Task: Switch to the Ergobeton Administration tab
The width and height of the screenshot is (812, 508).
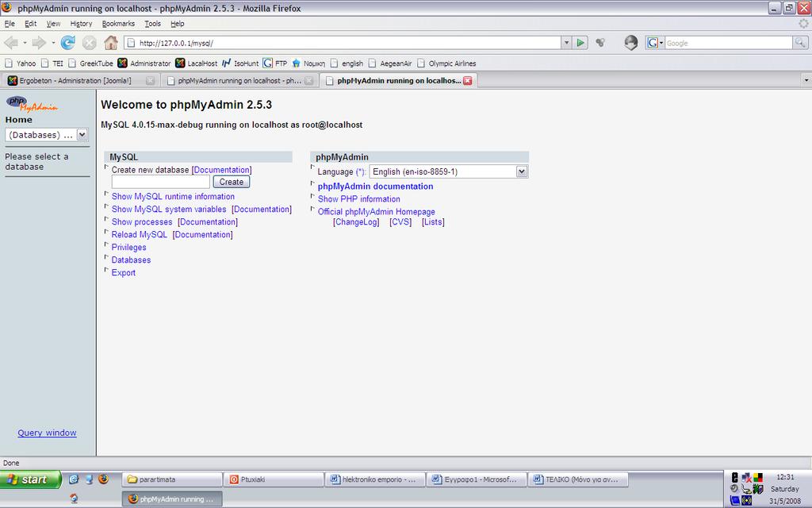Action: [80, 80]
